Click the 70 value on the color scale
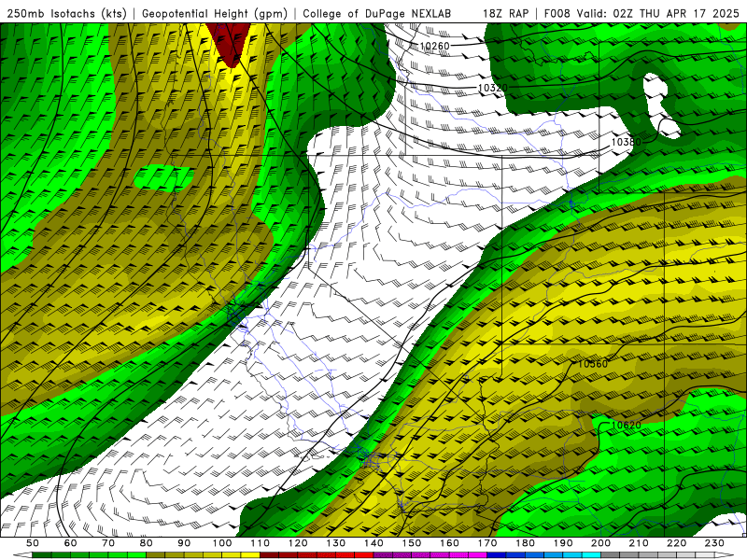The image size is (747, 560). pos(108,543)
